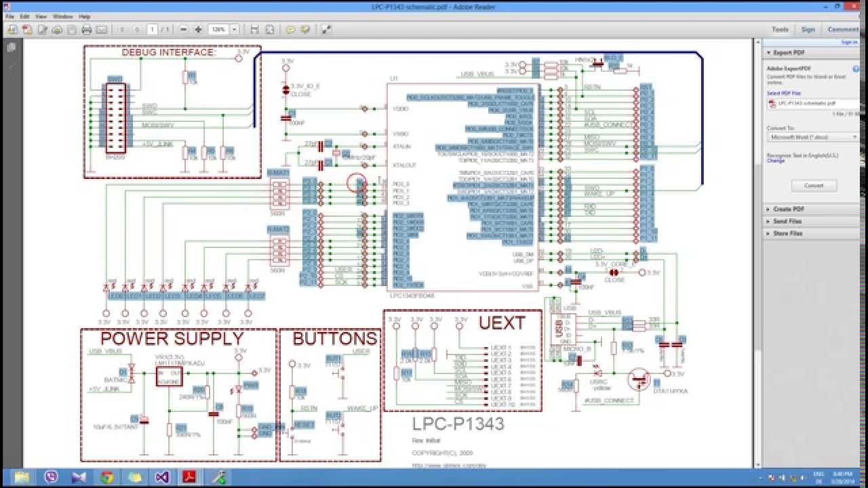Screen dimensions: 868x488
Task: Click the page number field showing 1
Action: (153, 30)
